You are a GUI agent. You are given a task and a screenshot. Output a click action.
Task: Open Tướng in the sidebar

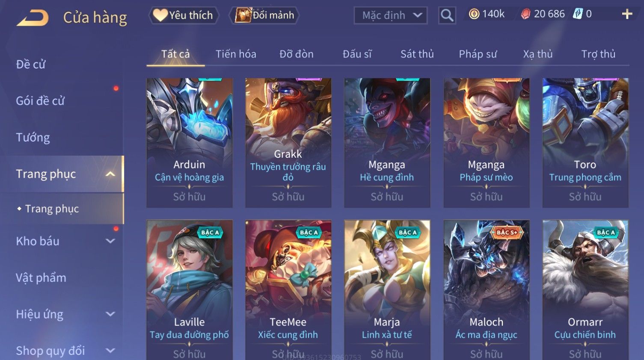(x=33, y=138)
